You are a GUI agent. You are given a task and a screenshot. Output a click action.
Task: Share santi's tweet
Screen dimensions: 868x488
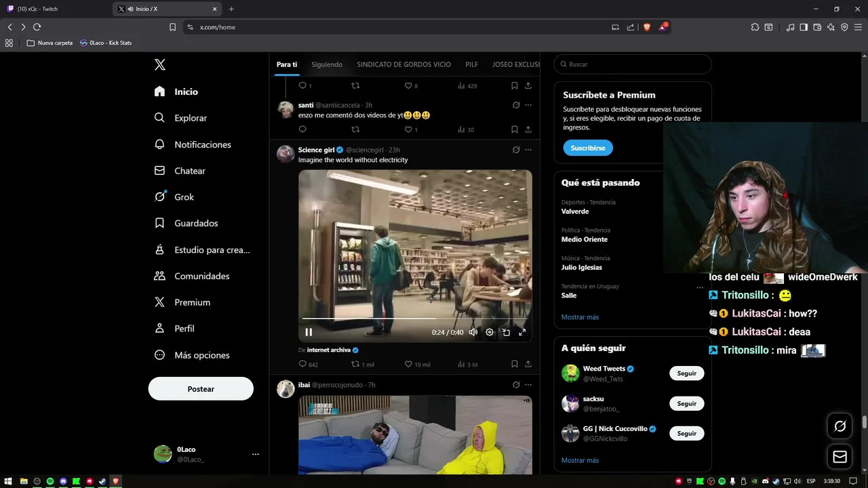[528, 129]
